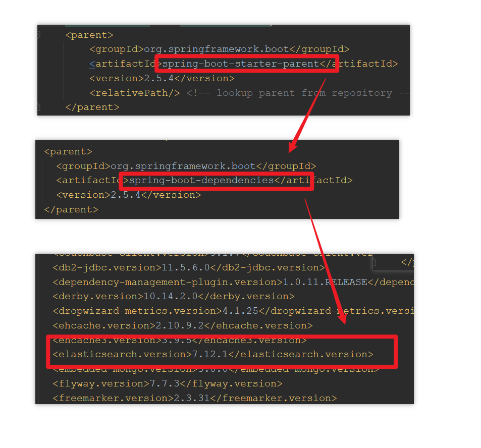Click the elasticsearch.version 7.12.1 line
This screenshot has width=481, height=448.
213,355
